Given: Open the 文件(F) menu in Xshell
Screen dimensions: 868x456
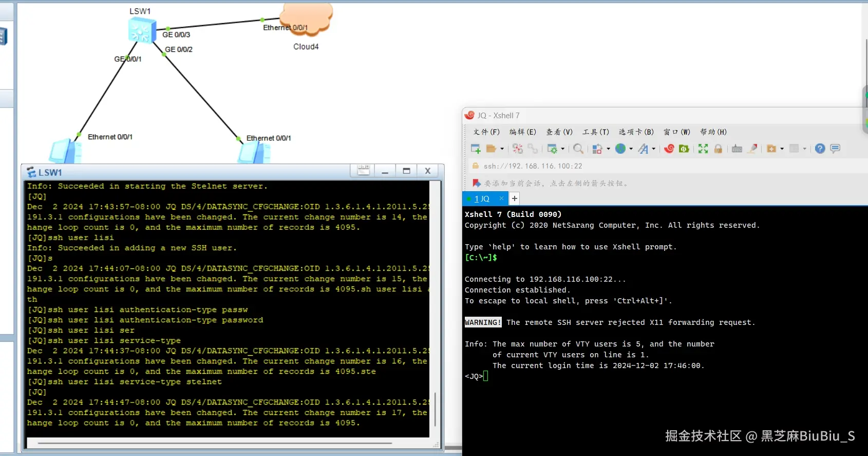Looking at the screenshot, I should pyautogui.click(x=486, y=132).
